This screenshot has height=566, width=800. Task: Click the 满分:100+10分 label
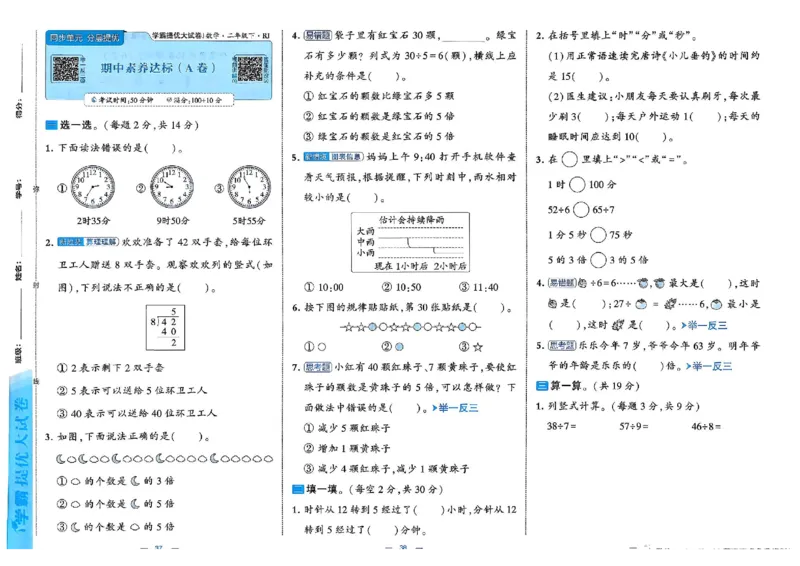click(x=194, y=100)
